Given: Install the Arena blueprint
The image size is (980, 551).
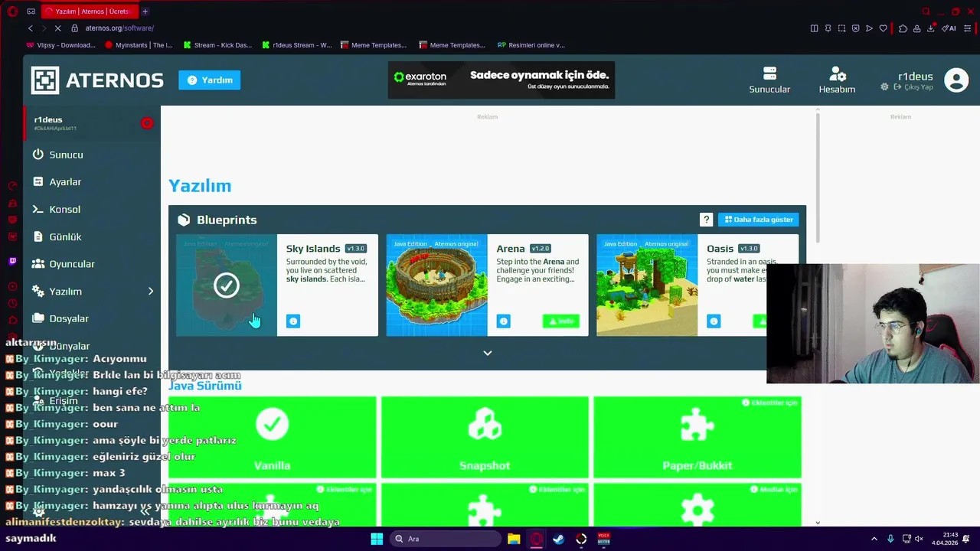Looking at the screenshot, I should [x=560, y=321].
